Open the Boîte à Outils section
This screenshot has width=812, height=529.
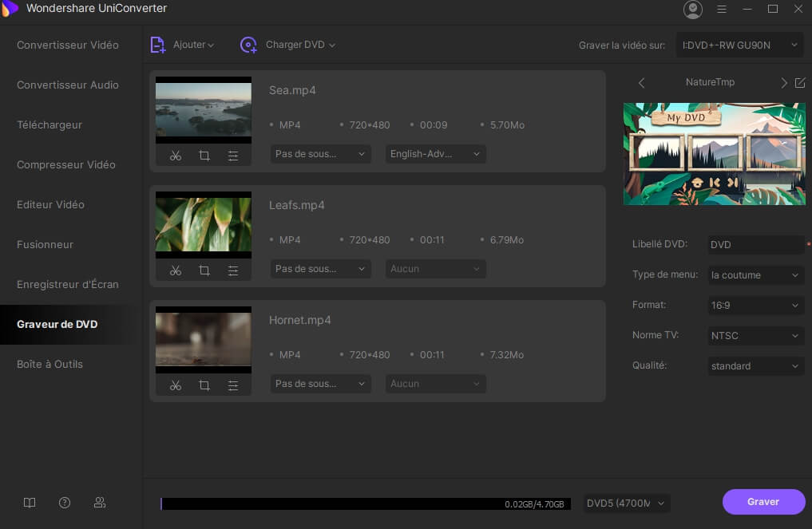click(x=50, y=364)
